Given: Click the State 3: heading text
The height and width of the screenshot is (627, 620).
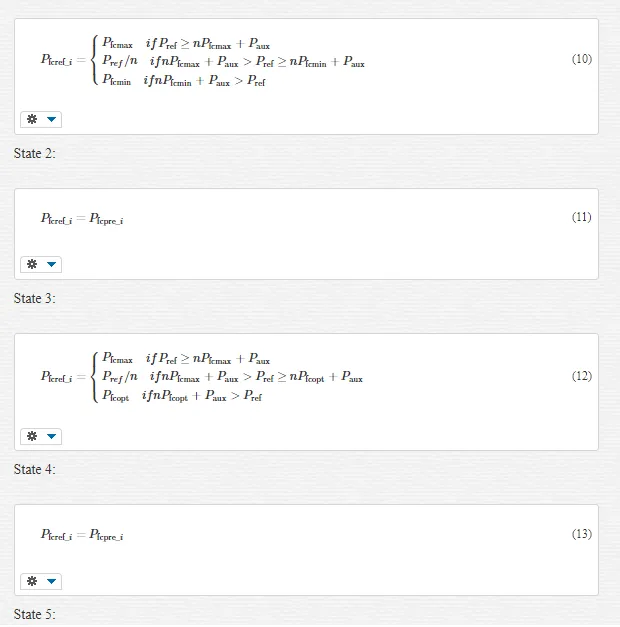Looking at the screenshot, I should coord(35,299).
